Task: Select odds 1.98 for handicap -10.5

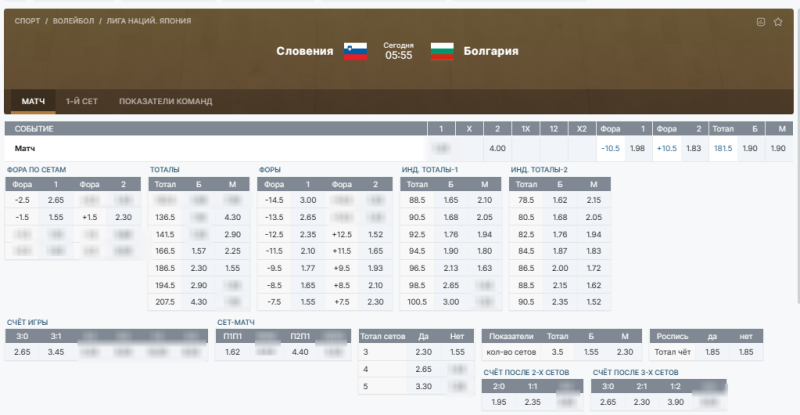Action: (637, 148)
